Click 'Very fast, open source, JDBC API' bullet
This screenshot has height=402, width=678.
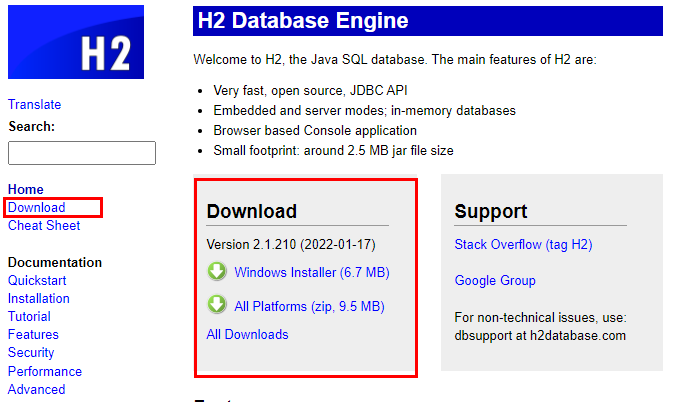(310, 91)
